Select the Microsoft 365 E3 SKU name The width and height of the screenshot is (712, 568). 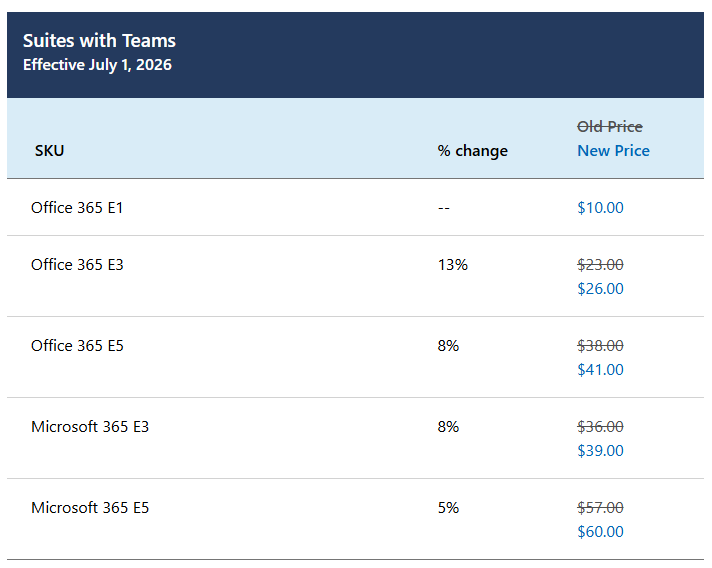click(90, 427)
